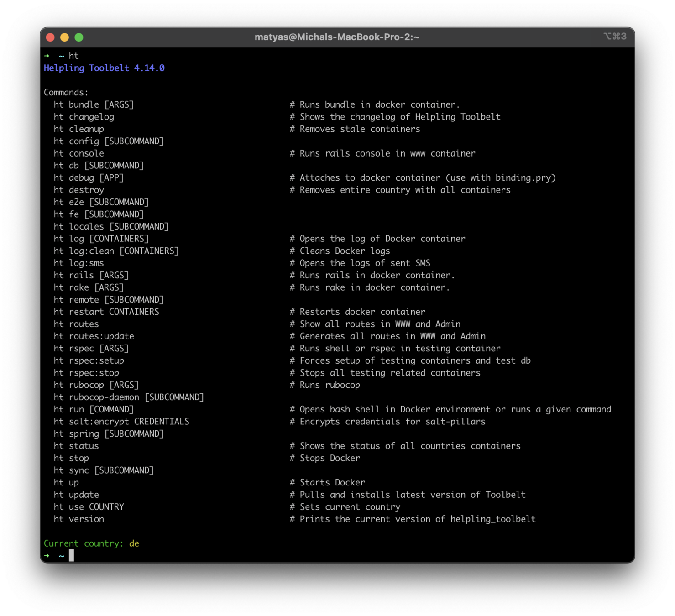675x616 pixels.
Task: Click the 'ht status' command
Action: [x=76, y=446]
